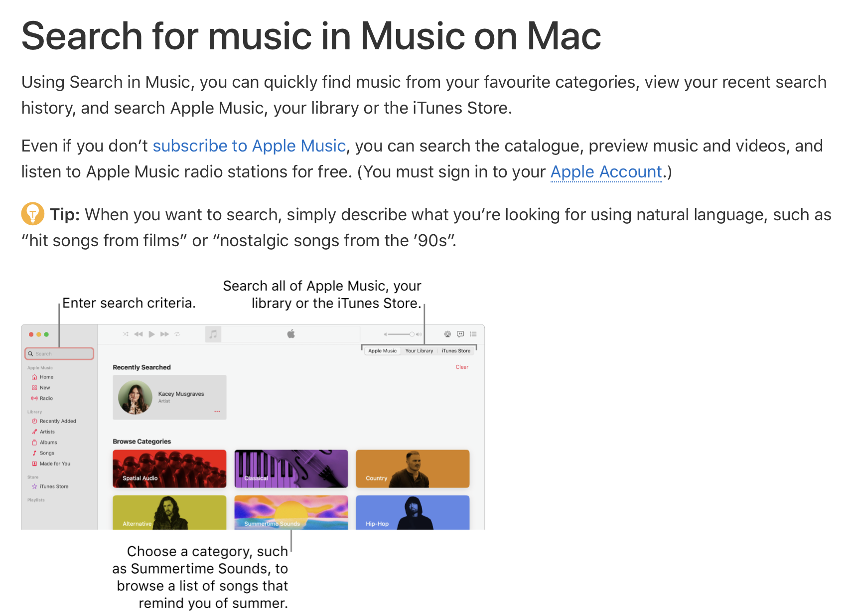Open the Playing Next queue list icon

tap(473, 334)
